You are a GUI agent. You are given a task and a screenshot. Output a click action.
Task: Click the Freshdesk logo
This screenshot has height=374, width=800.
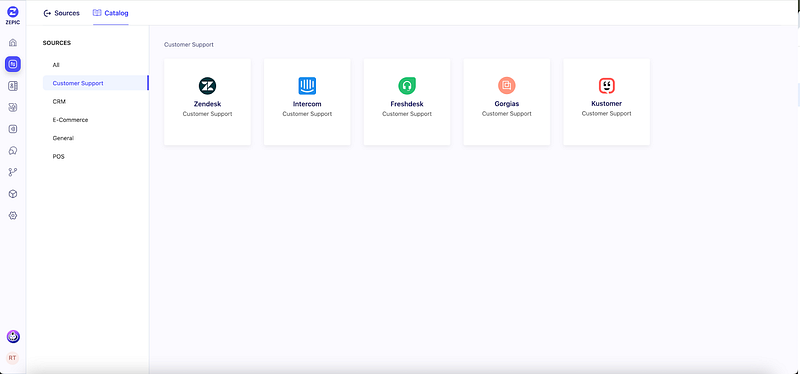(407, 86)
